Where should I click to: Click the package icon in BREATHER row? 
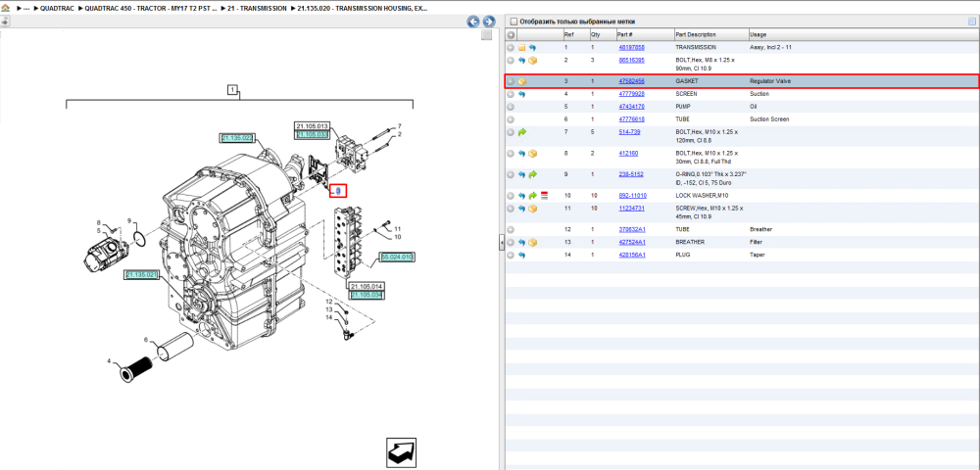[532, 242]
